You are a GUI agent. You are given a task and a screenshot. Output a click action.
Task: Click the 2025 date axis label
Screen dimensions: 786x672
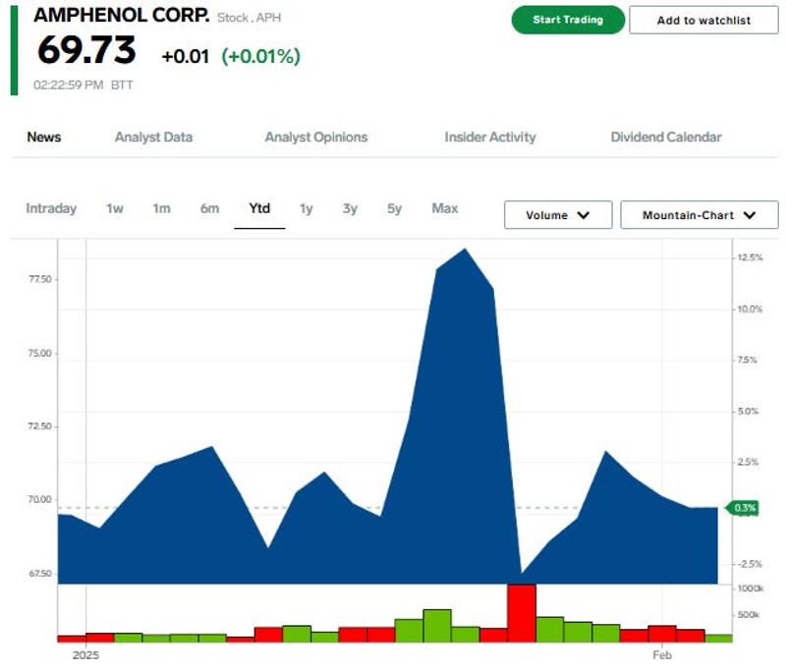85,655
